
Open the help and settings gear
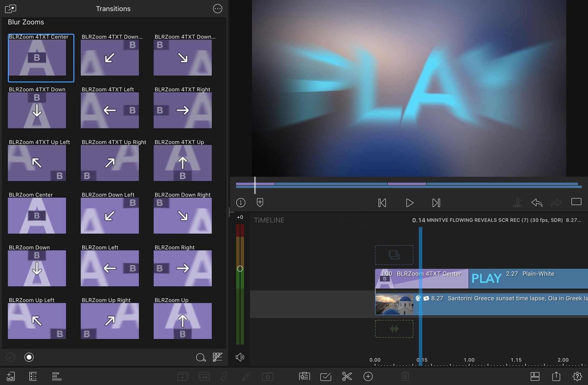[577, 376]
